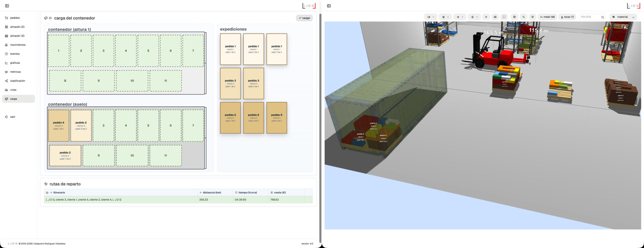Toggle the medir (M) measuring tool
The height and width of the screenshot is (248, 644).
pos(547,17)
